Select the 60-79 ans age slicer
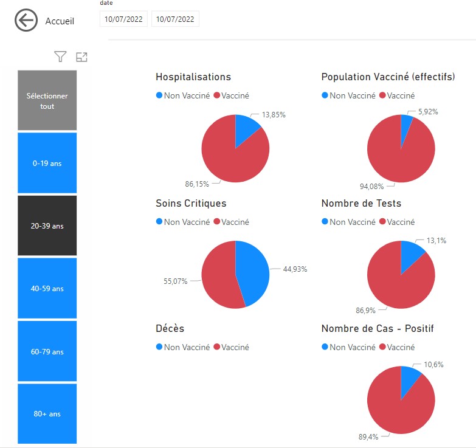This screenshot has height=448, width=476. tap(47, 351)
